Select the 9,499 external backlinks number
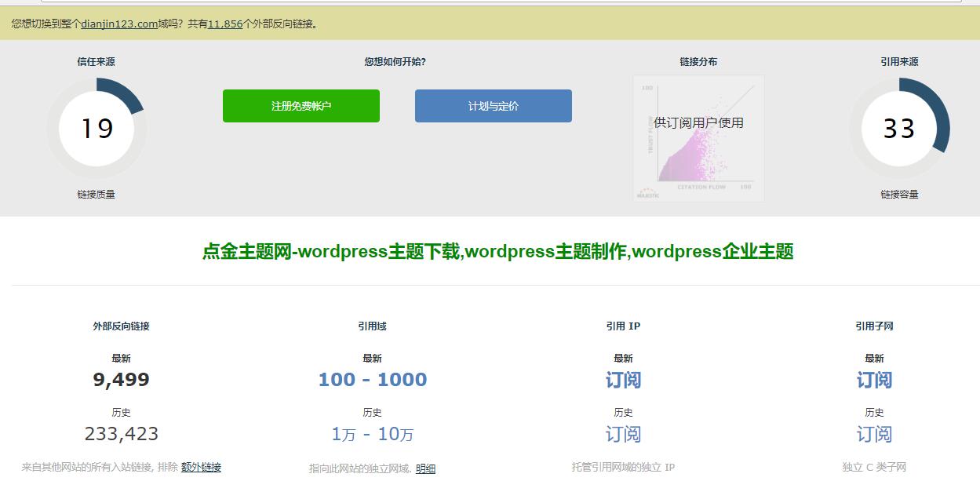Viewport: 980px width, 481px height. [x=121, y=380]
